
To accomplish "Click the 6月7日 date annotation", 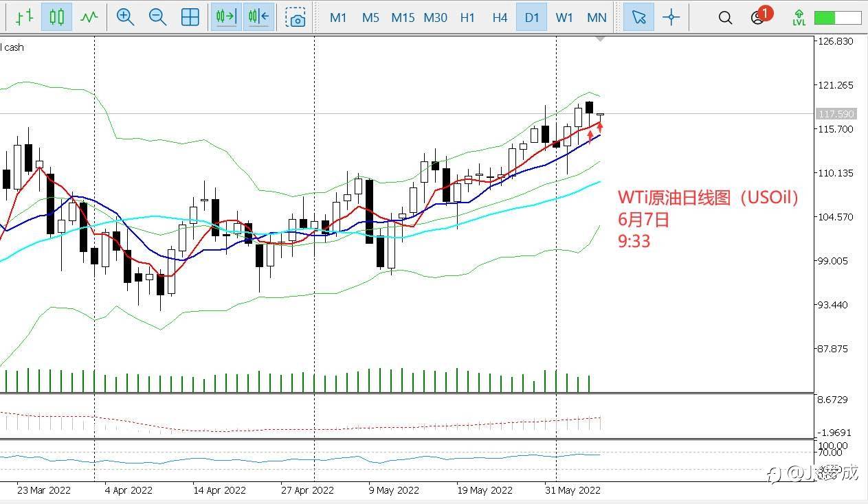I will (x=643, y=220).
